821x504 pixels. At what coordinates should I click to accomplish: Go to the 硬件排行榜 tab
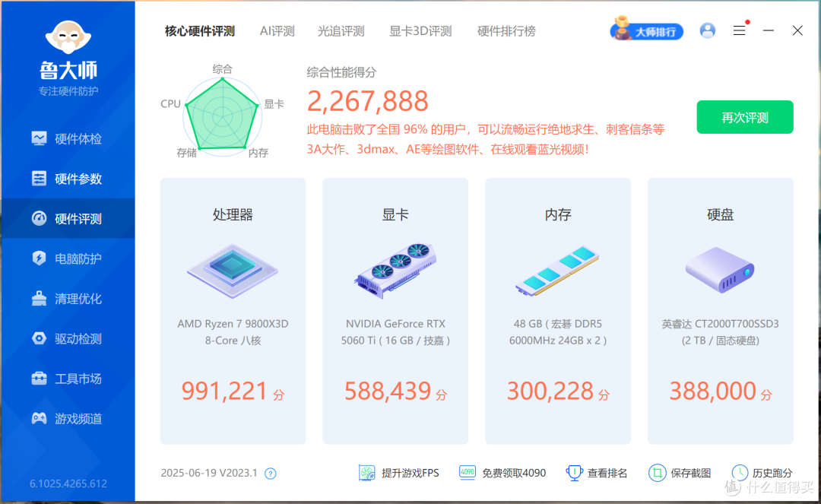(x=506, y=31)
